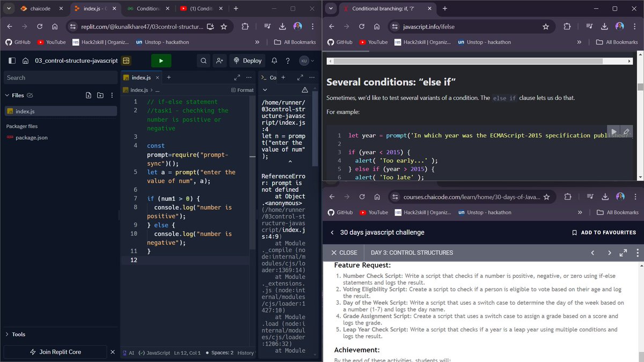Viewport: 644px width, 362px height.
Task: Reload the replit.com page
Action: pyautogui.click(x=40, y=26)
